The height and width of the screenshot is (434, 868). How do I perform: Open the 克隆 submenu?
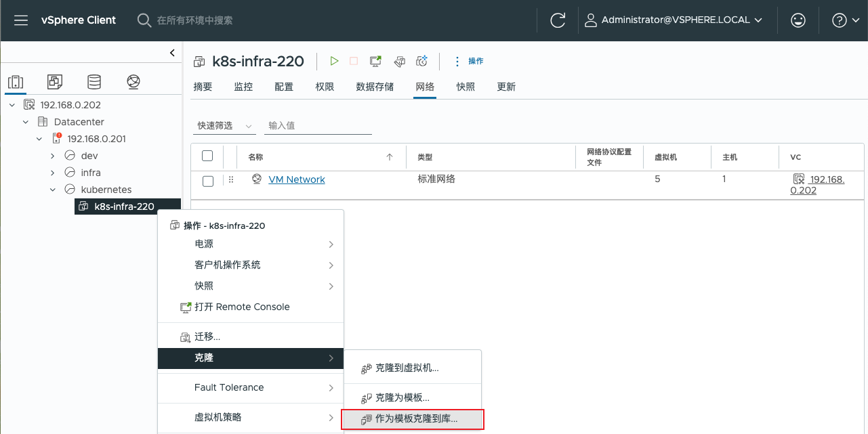[251, 357]
